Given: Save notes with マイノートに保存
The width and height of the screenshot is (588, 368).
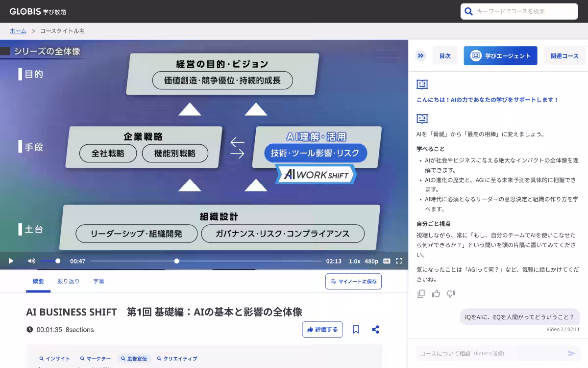Looking at the screenshot, I should coord(353,281).
